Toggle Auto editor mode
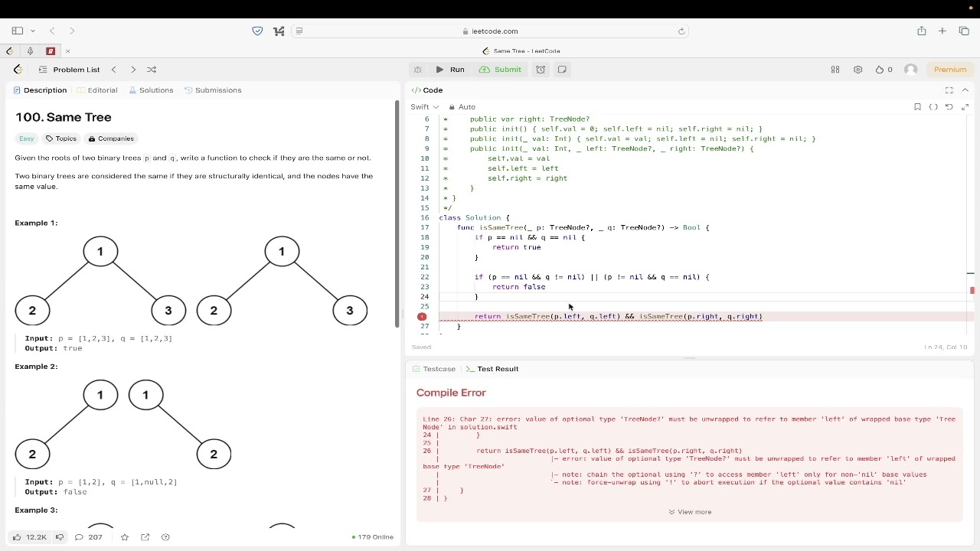The width and height of the screenshot is (980, 551). pyautogui.click(x=462, y=107)
